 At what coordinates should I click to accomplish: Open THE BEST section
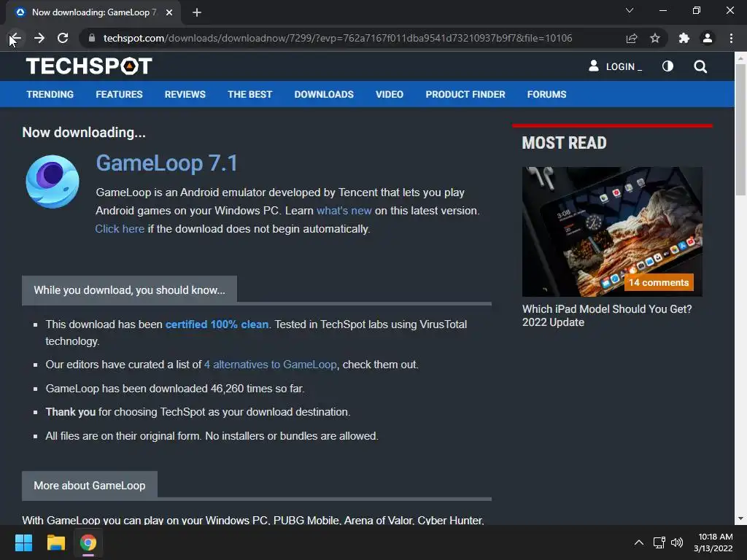(249, 94)
